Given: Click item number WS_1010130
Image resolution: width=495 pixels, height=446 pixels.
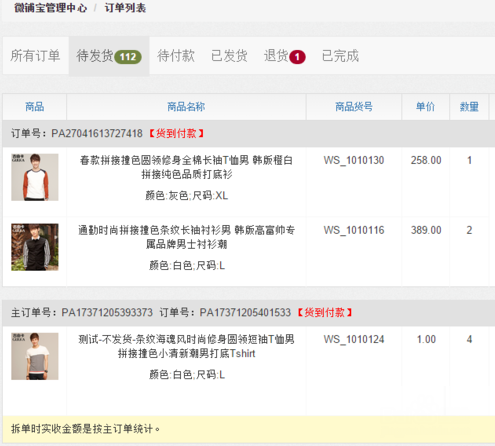Looking at the screenshot, I should [354, 160].
